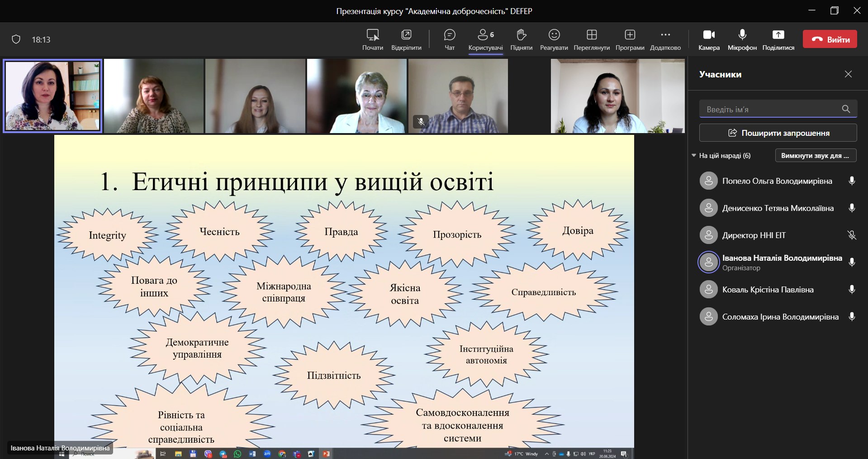Switch to the Користувачі (People) tab

pyautogui.click(x=485, y=39)
